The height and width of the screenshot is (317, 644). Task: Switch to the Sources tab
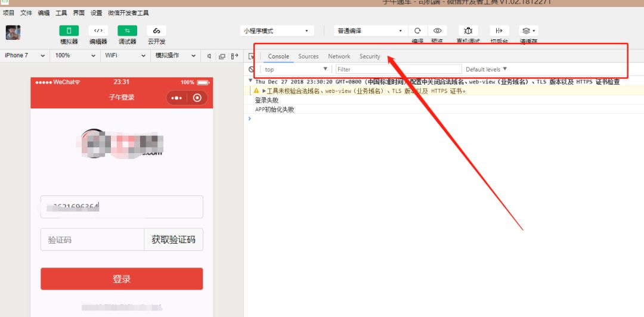point(308,56)
